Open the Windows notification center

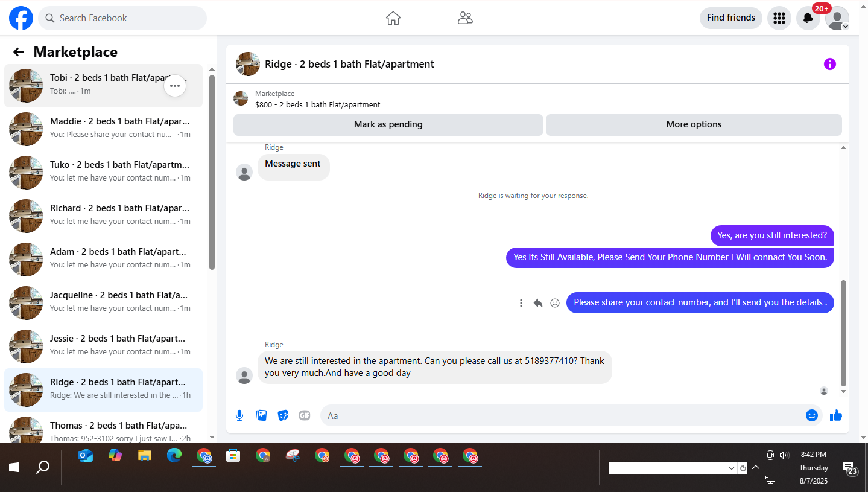coord(850,469)
